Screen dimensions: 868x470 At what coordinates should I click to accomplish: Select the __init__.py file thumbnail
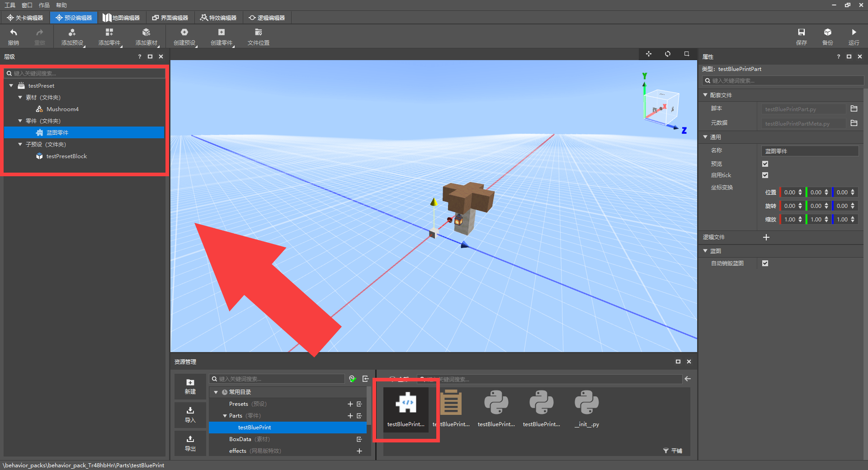587,409
